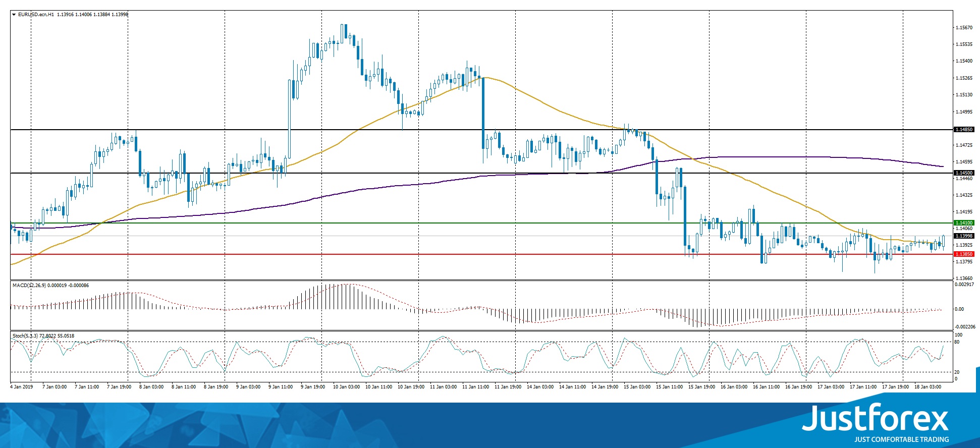Click the 1.14995 price axis value

coord(964,112)
